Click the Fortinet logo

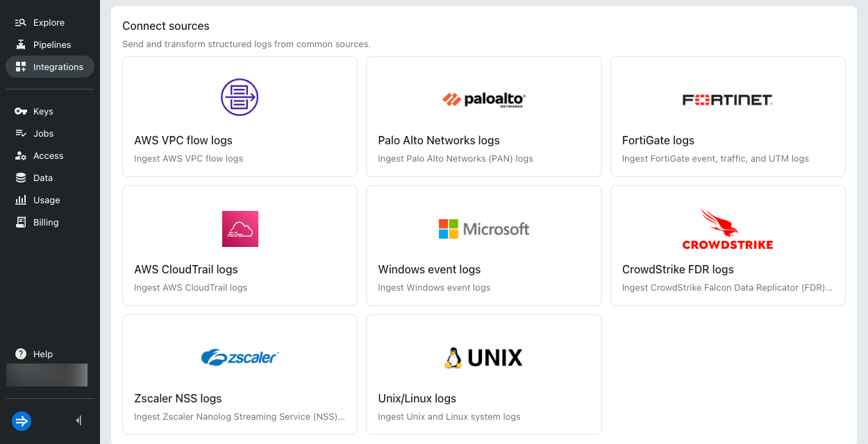(x=728, y=100)
